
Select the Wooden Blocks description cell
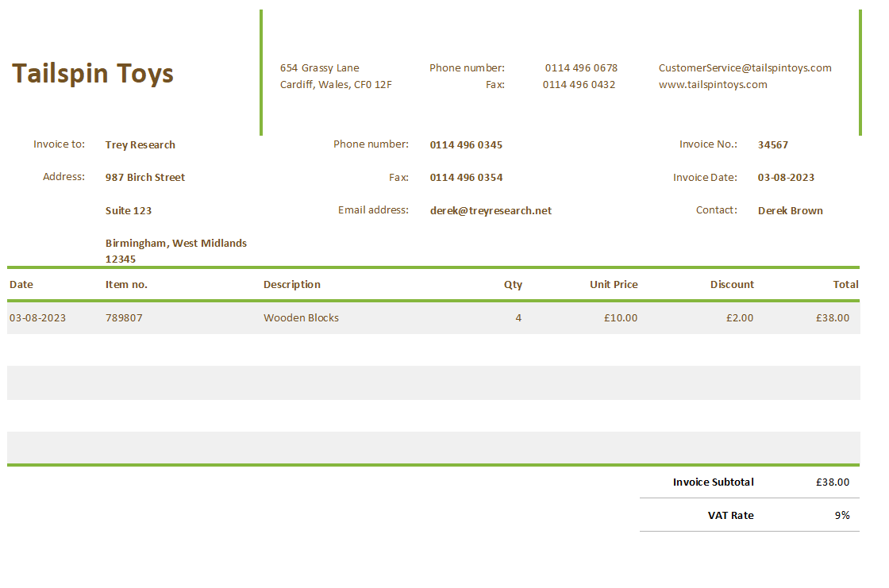301,317
